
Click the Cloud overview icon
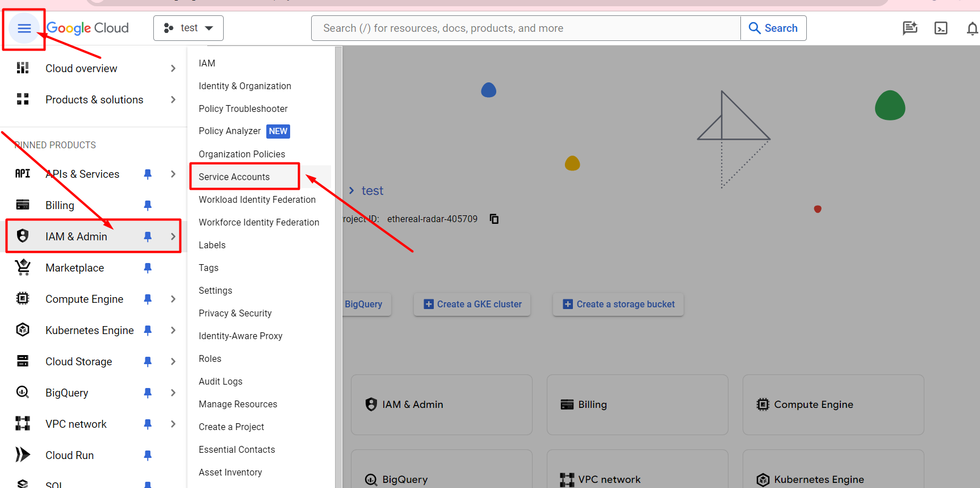(23, 68)
